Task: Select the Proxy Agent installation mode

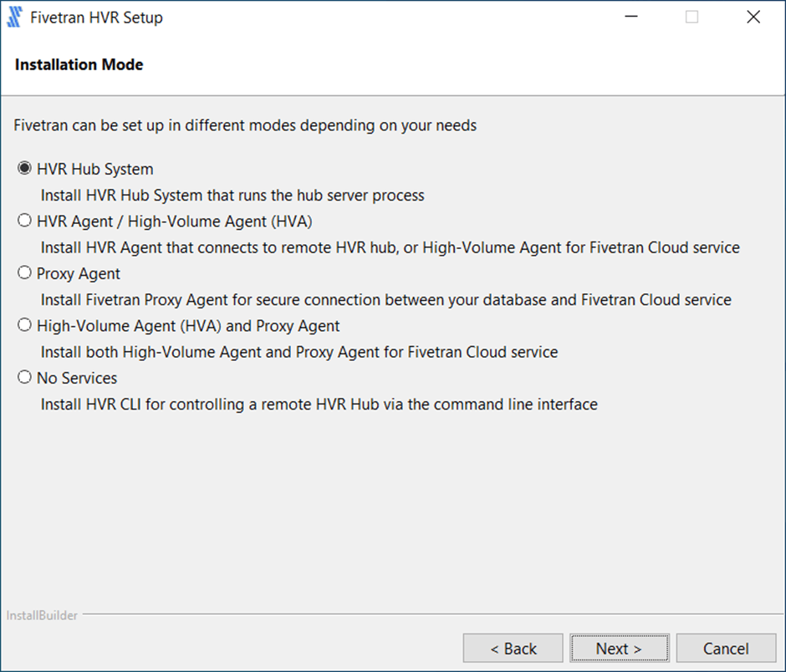Action: pos(24,273)
